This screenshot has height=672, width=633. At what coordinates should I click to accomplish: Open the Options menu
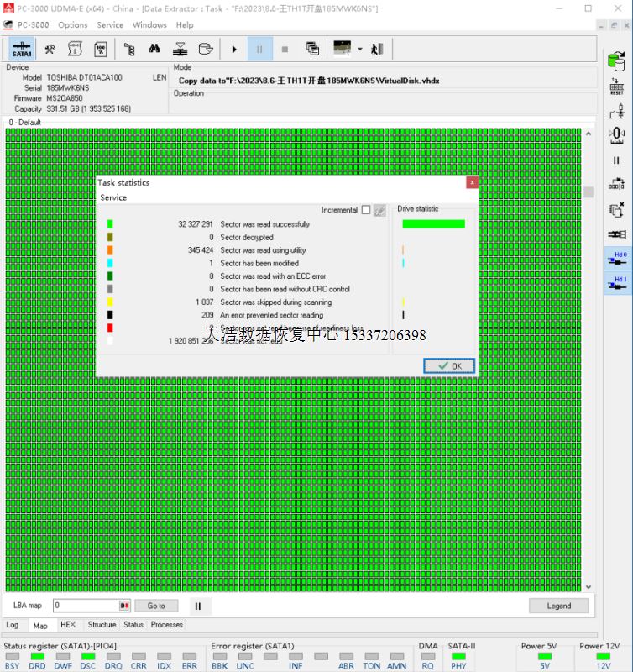73,25
